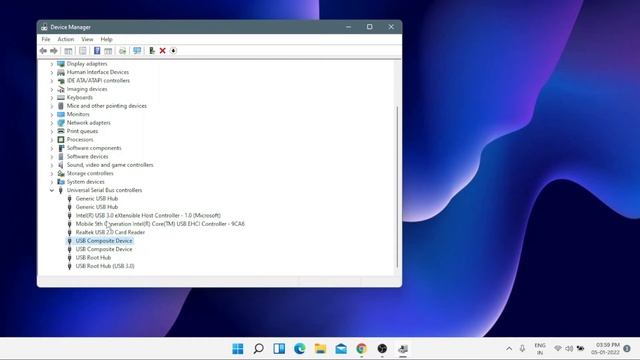Screen dimensions: 640x360
Task: Click the Disable device down-arrow icon
Action: 173,51
